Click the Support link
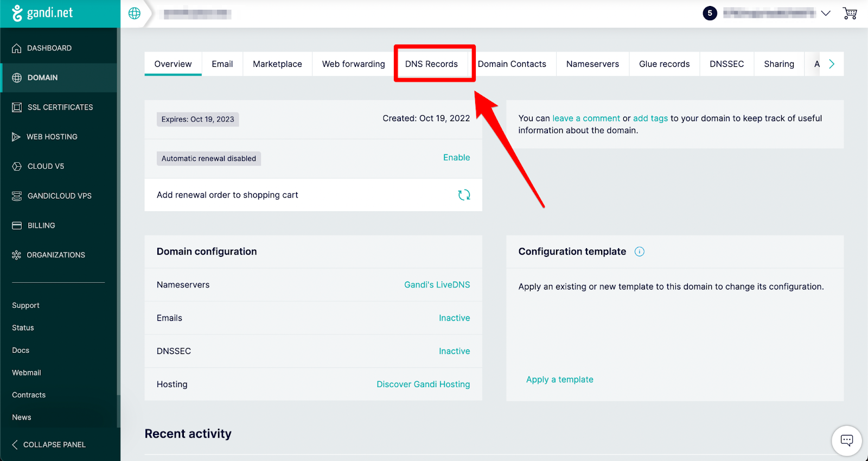The height and width of the screenshot is (461, 868). 25,305
